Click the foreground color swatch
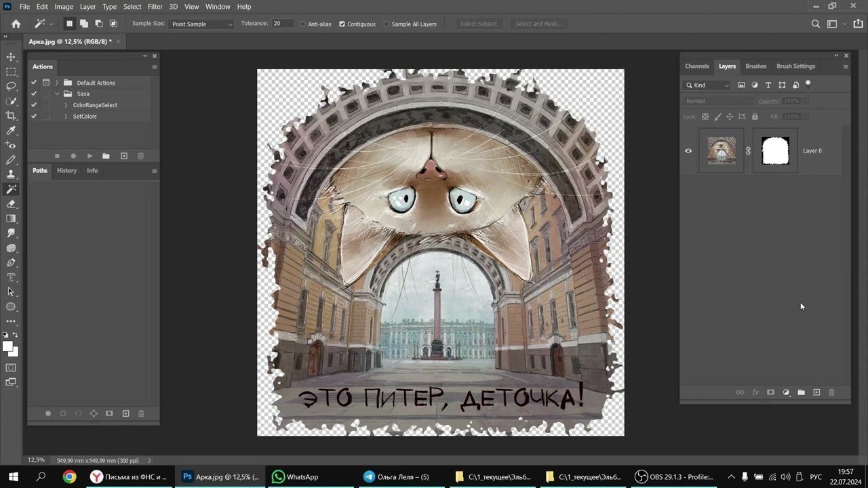 tap(8, 347)
